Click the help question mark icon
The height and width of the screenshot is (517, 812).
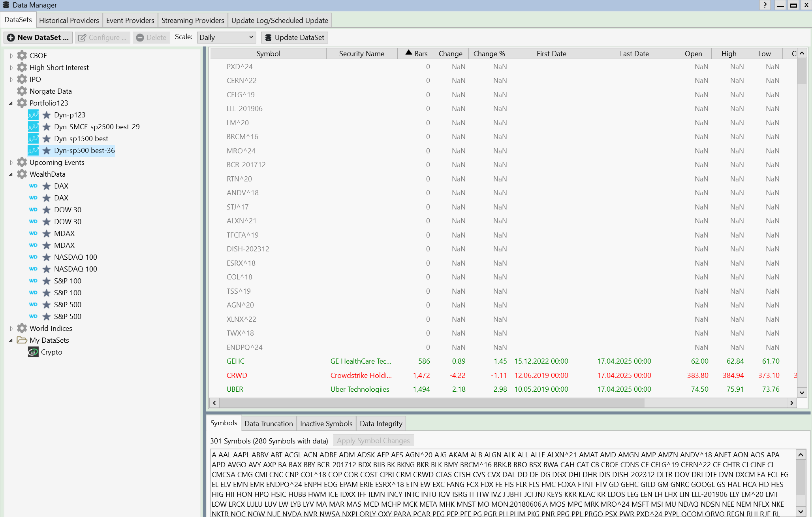[765, 5]
